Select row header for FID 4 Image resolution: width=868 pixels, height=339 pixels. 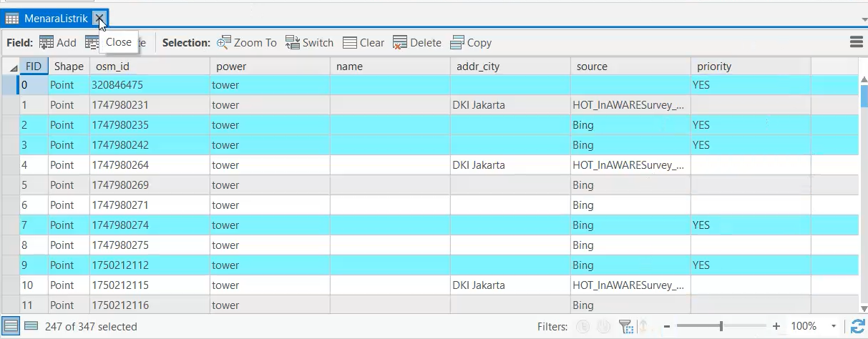[x=10, y=164]
